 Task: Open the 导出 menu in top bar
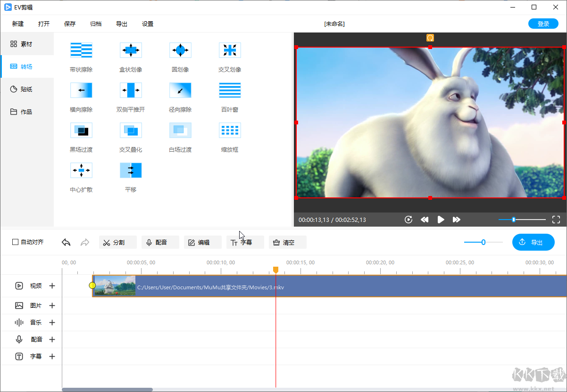[x=122, y=24]
